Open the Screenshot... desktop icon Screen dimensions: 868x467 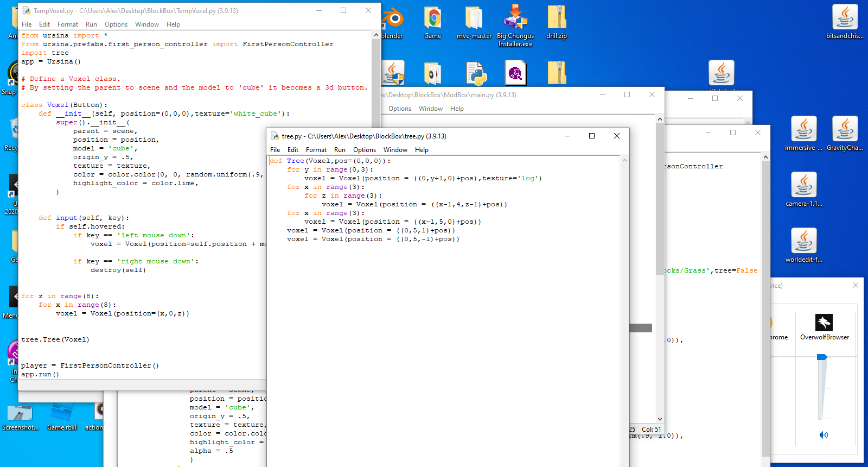click(x=20, y=417)
